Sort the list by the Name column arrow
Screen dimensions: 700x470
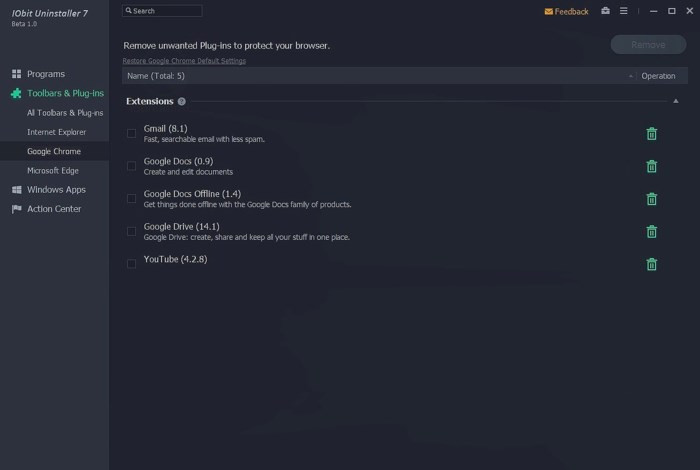(631, 76)
